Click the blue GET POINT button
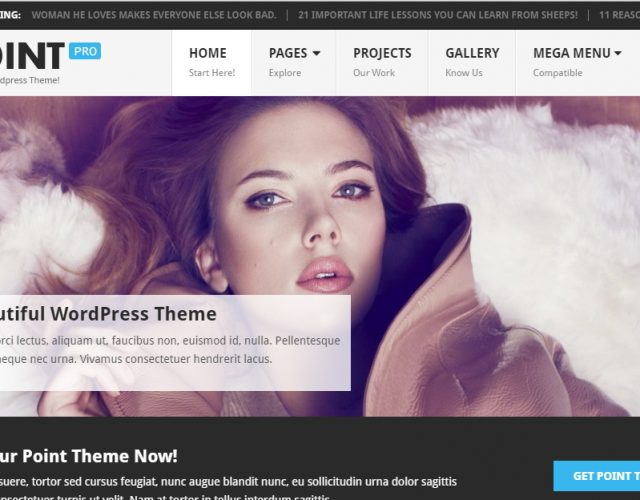Image resolution: width=640 pixels, height=500 pixels. point(597,476)
